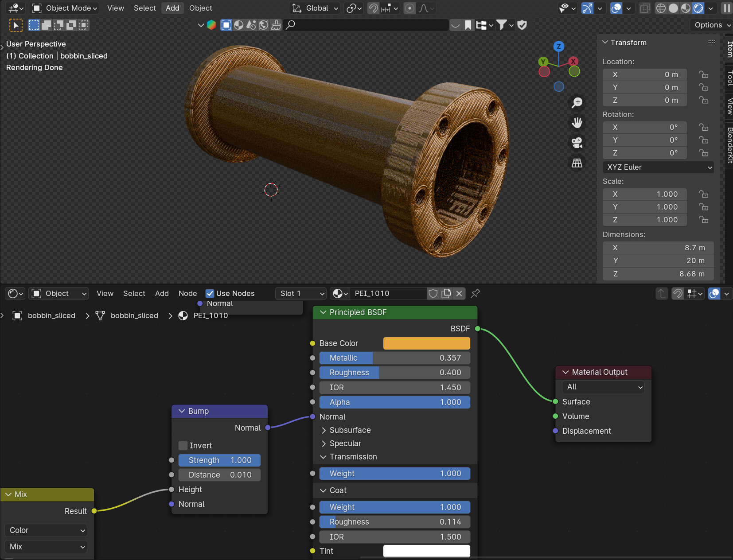Switch to rendered viewport shading
The height and width of the screenshot is (560, 733).
(x=698, y=8)
